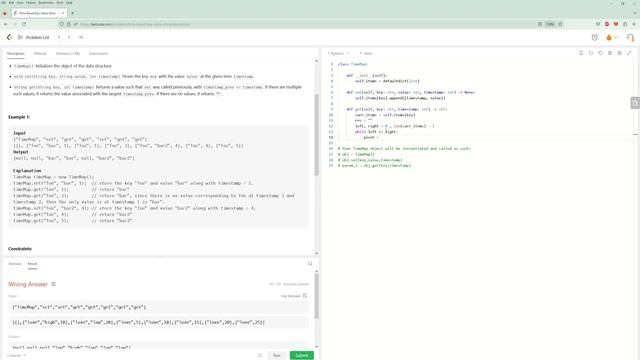Open the browser extensions icon

click(625, 24)
